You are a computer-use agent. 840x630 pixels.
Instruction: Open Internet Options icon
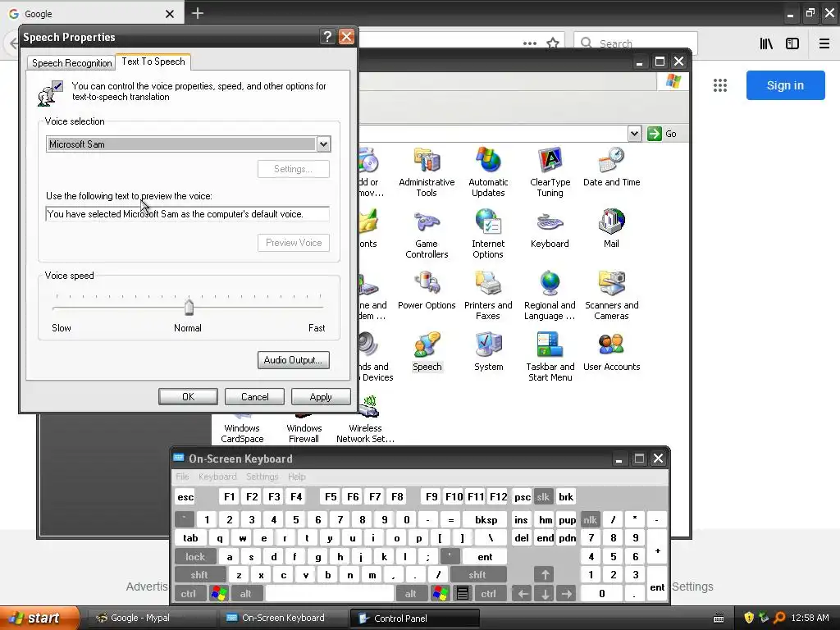(x=488, y=234)
